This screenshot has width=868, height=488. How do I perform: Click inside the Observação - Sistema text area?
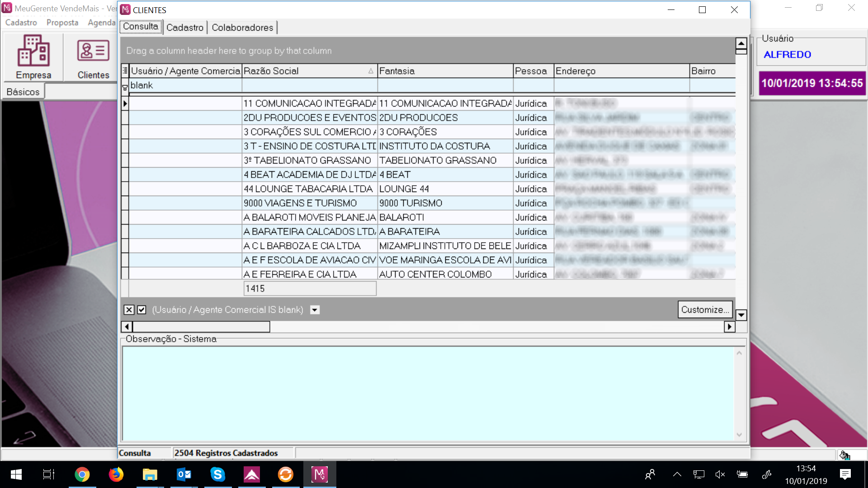(428, 393)
